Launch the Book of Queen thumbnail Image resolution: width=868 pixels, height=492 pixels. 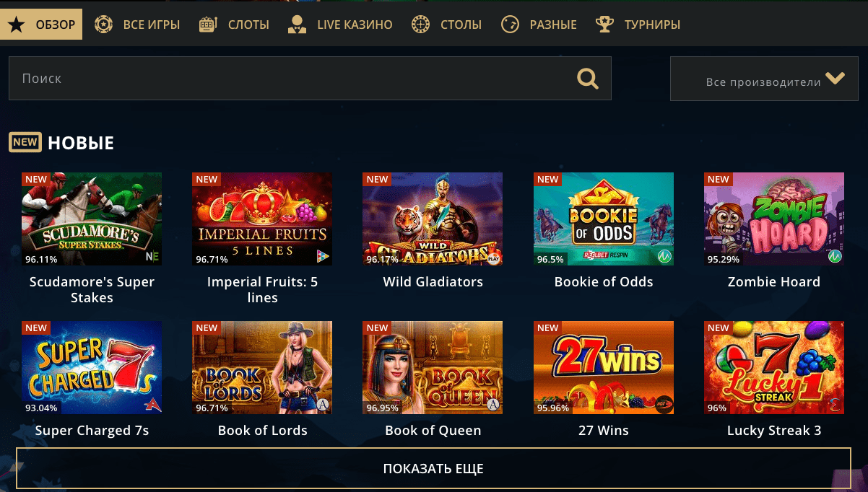pyautogui.click(x=433, y=368)
